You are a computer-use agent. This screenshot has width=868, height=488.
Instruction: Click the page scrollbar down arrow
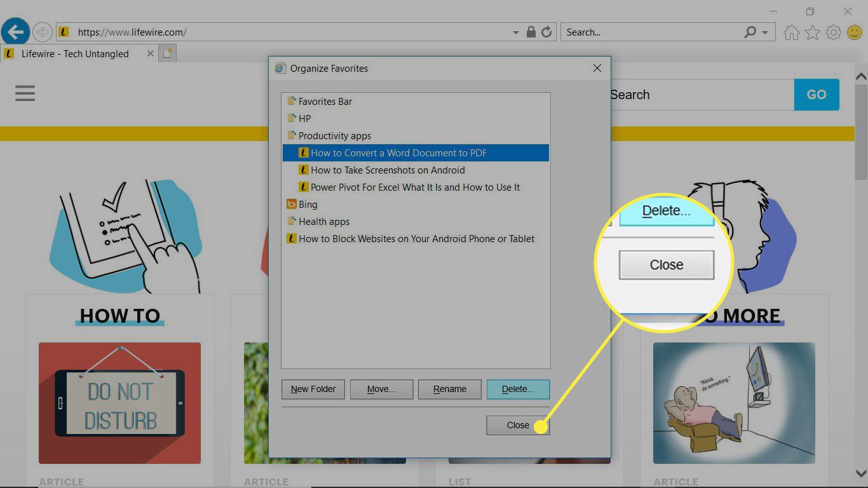[861, 474]
